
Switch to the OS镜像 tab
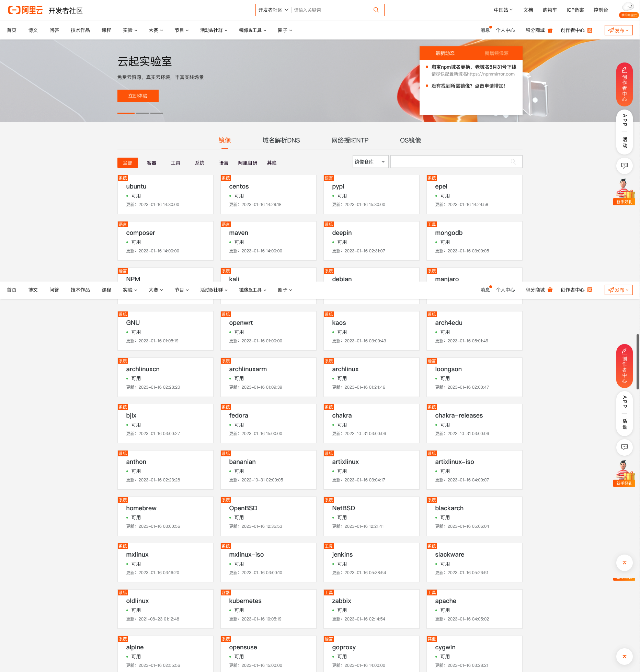pyautogui.click(x=410, y=140)
